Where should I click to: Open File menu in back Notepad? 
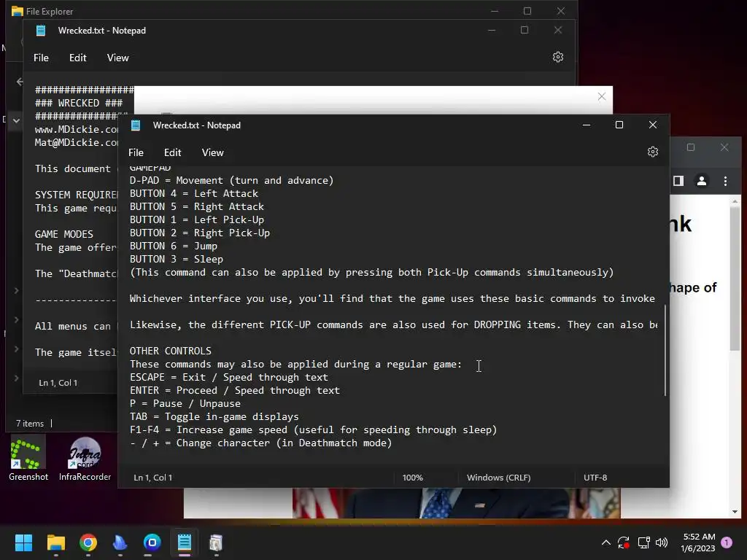point(41,58)
